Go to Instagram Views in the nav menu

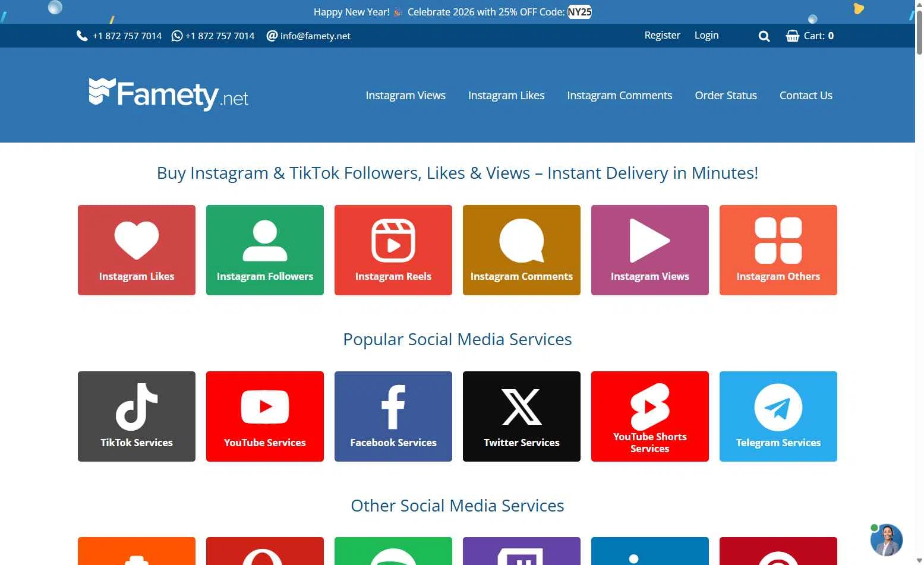point(405,95)
